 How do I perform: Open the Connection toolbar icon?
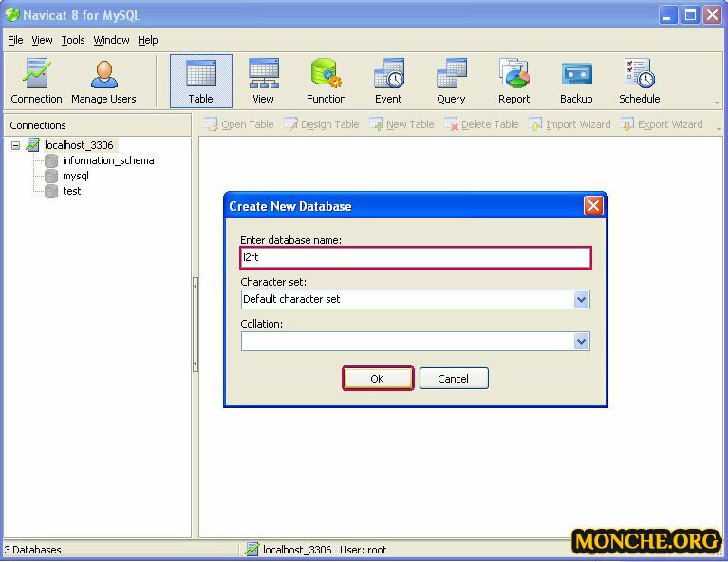pos(36,81)
